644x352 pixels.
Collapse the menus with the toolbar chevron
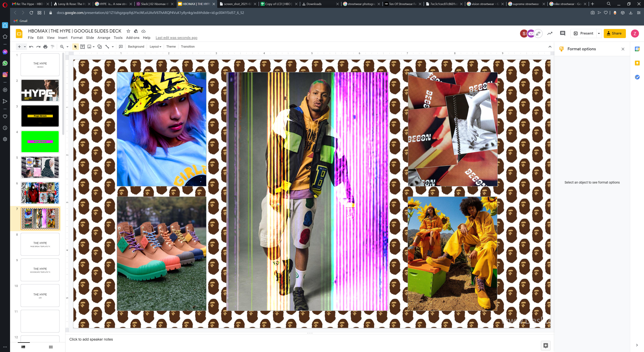click(550, 46)
